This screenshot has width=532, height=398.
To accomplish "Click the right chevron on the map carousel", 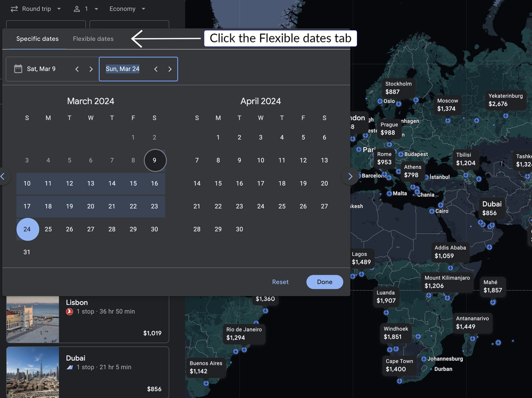I will click(x=350, y=176).
